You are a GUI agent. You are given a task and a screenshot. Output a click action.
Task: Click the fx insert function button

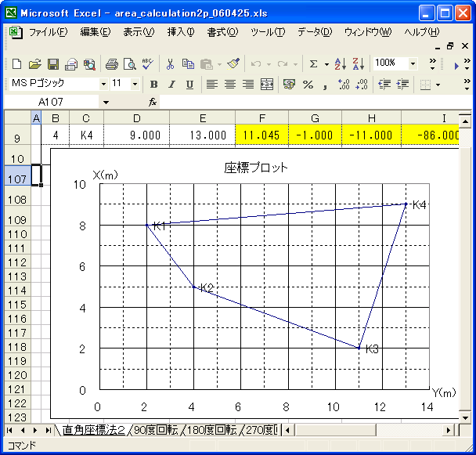pyautogui.click(x=153, y=102)
